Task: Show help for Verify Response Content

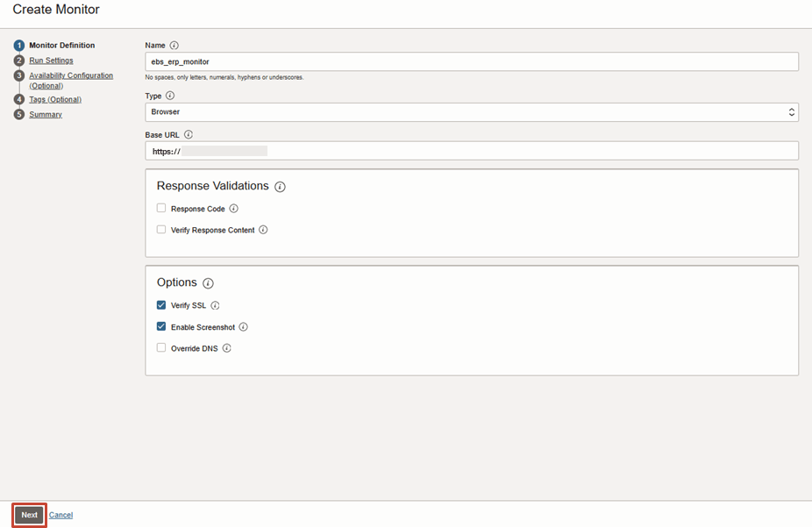Action: tap(263, 230)
